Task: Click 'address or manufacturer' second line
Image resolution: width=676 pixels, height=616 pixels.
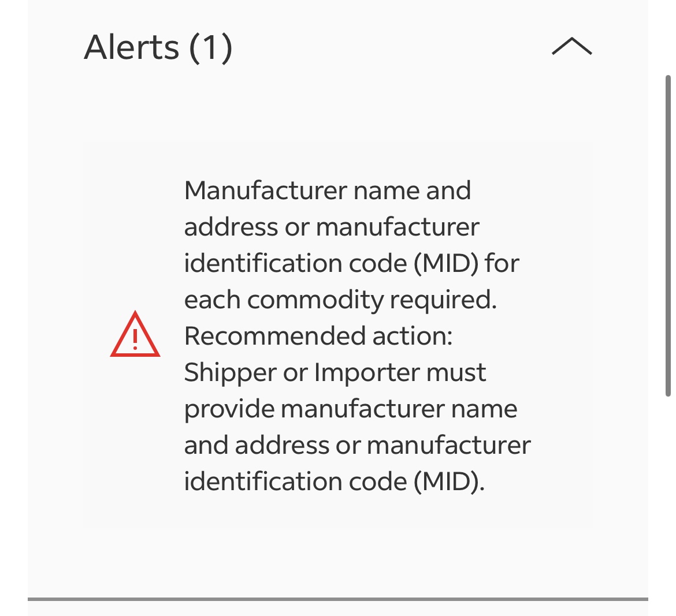Action: (x=332, y=227)
